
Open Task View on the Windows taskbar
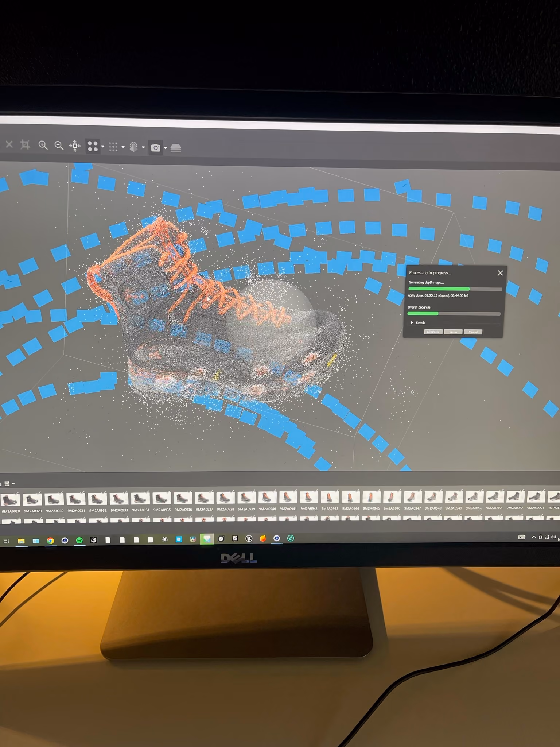(6, 541)
